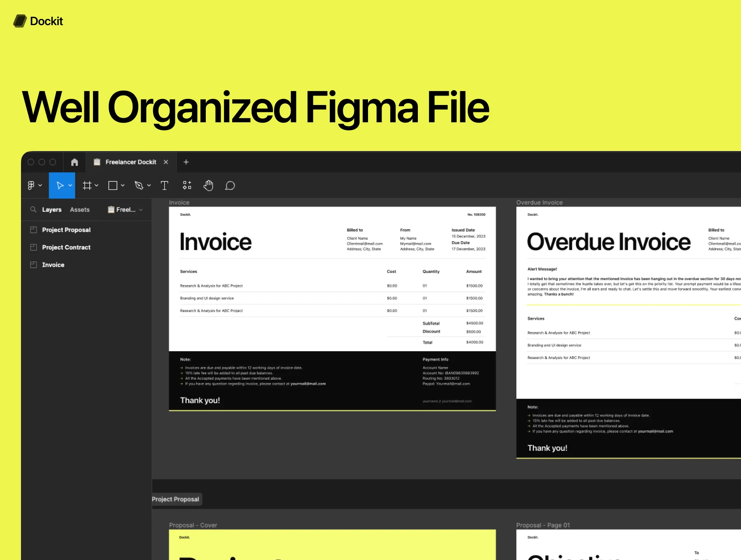Expand the Frame tool options arrow

tap(97, 185)
